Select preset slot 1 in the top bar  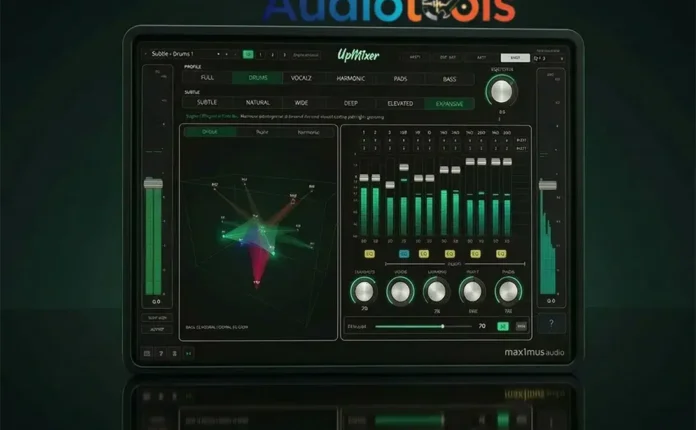(261, 55)
